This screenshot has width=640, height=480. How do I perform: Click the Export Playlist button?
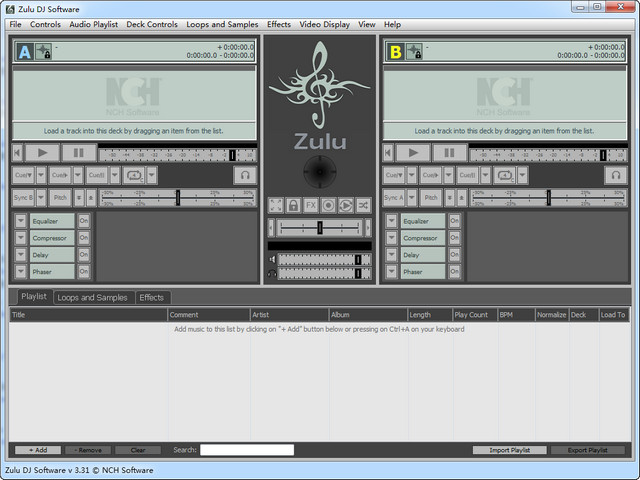[x=587, y=450]
